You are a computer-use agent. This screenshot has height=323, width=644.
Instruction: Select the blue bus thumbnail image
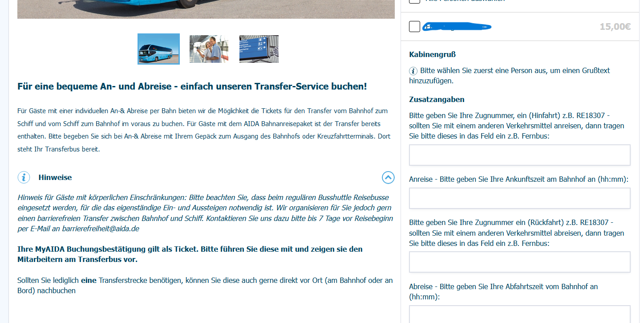[158, 49]
